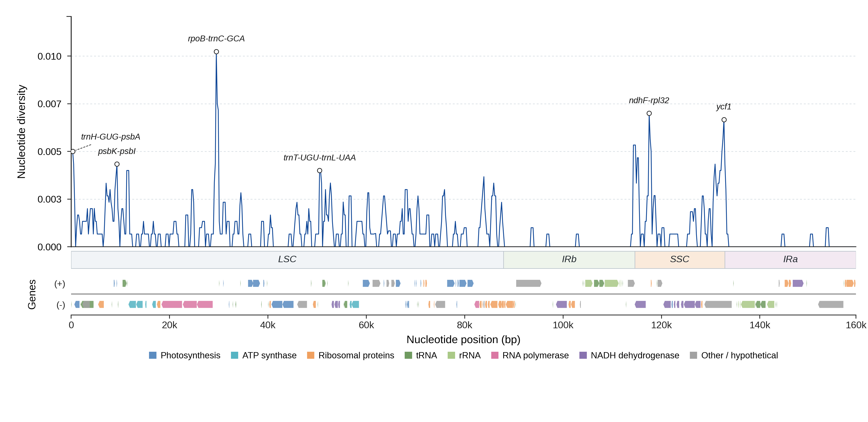Image resolution: width=868 pixels, height=422 pixels.
Task: Click the Nucleotide position (bp) axis title
Action: coord(463,339)
